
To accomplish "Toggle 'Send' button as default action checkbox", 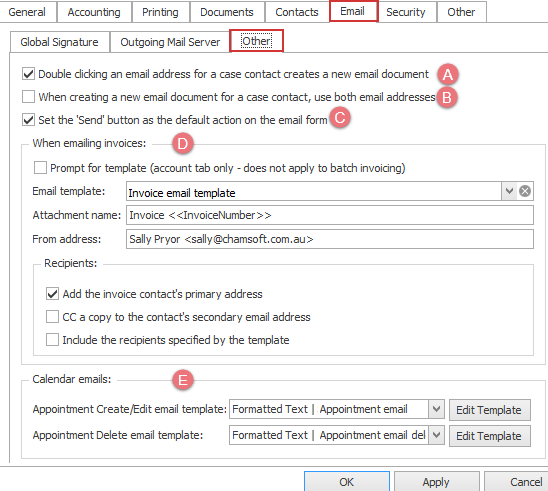I will [x=28, y=120].
